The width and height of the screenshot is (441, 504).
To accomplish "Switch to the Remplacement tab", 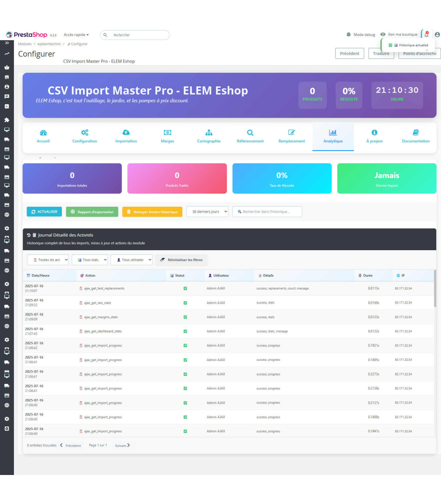I will click(x=291, y=136).
